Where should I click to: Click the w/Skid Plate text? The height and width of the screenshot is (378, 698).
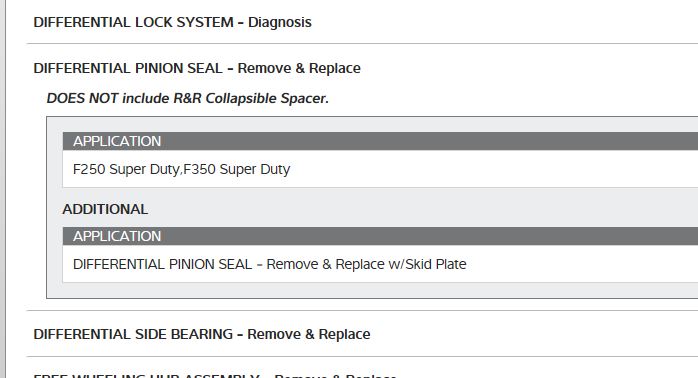click(427, 264)
